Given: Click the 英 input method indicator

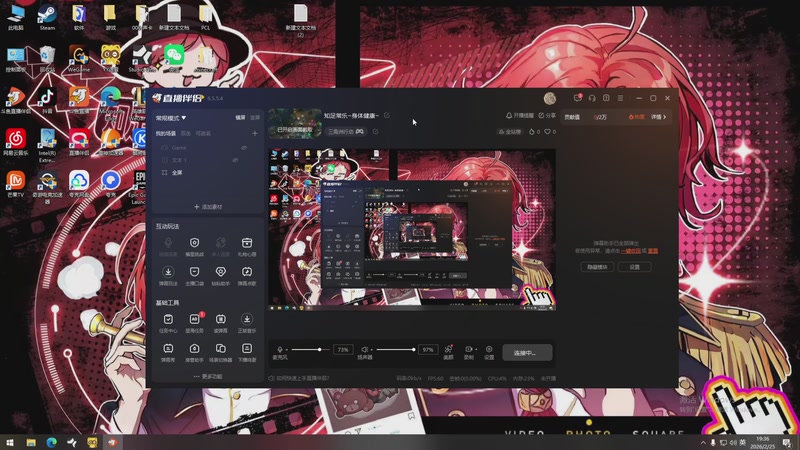Looking at the screenshot, I should click(742, 442).
